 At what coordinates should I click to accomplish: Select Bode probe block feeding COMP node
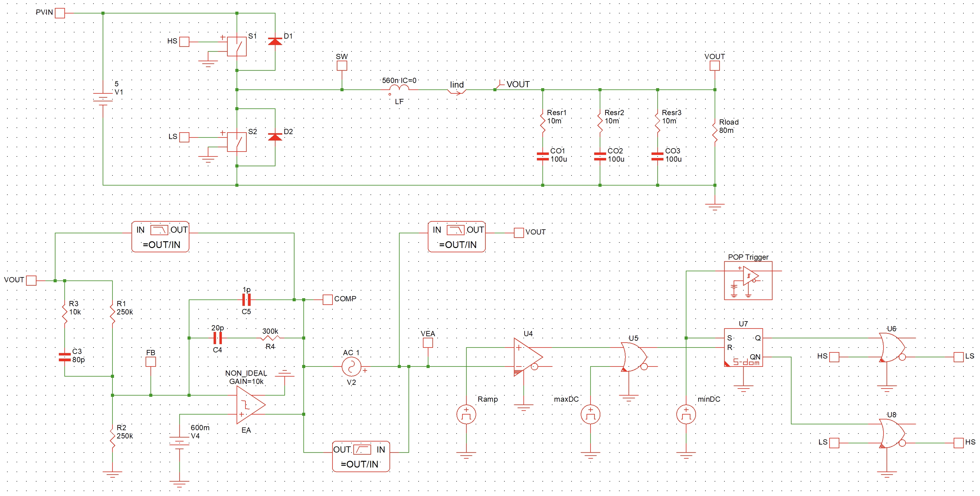[x=160, y=237]
